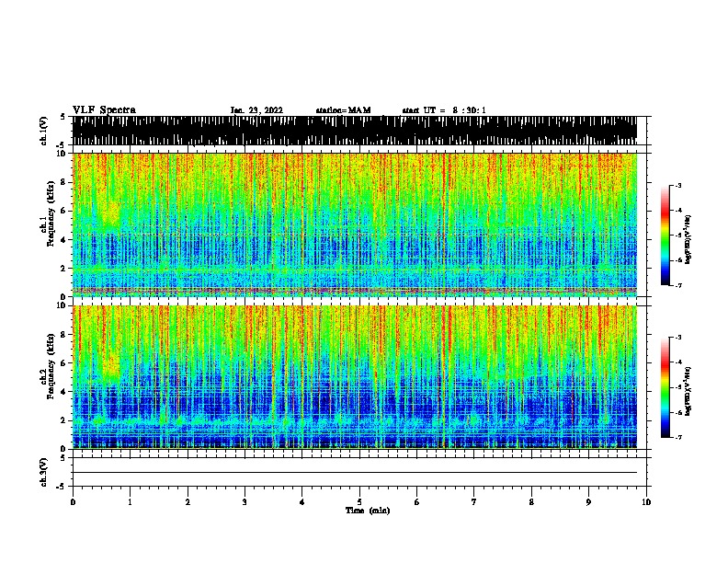Click the ch.2 "Frequency (kHz)" axis label
The height and width of the screenshot is (563, 728).
click(51, 366)
